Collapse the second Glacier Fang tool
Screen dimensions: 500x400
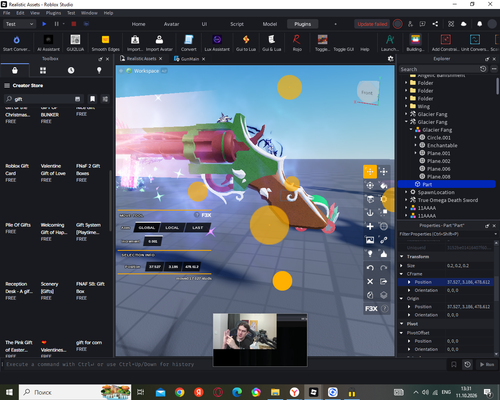coord(406,122)
